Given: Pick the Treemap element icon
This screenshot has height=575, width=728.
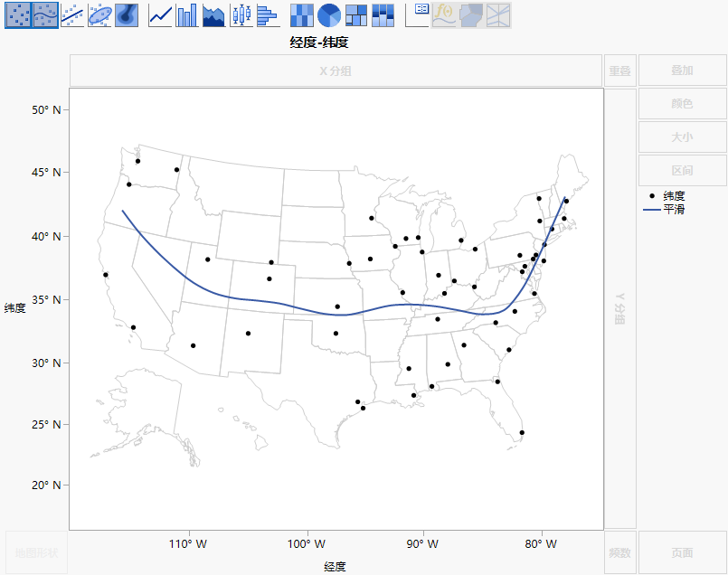Looking at the screenshot, I should [356, 15].
